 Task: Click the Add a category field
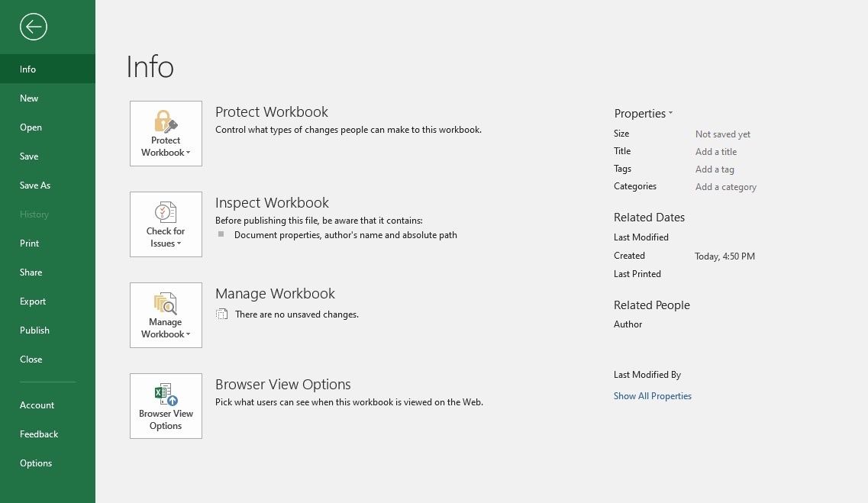click(726, 187)
